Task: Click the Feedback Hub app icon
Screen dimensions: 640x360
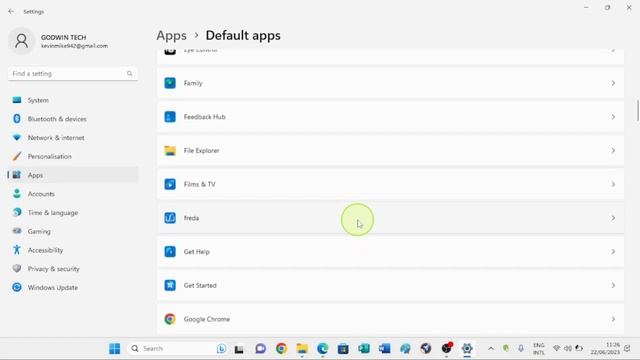Action: tap(170, 117)
